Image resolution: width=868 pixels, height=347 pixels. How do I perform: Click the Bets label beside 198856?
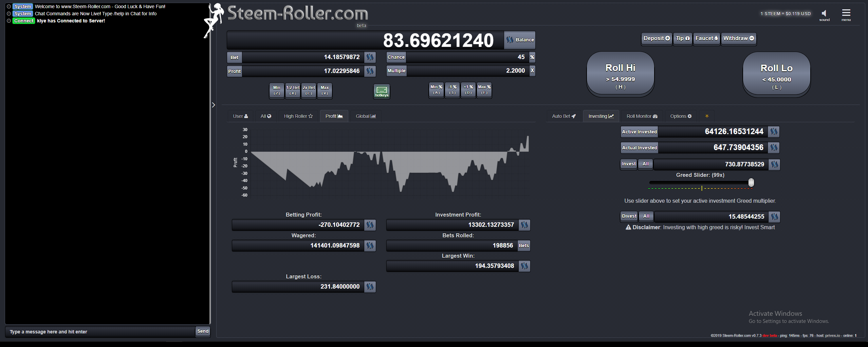[524, 245]
